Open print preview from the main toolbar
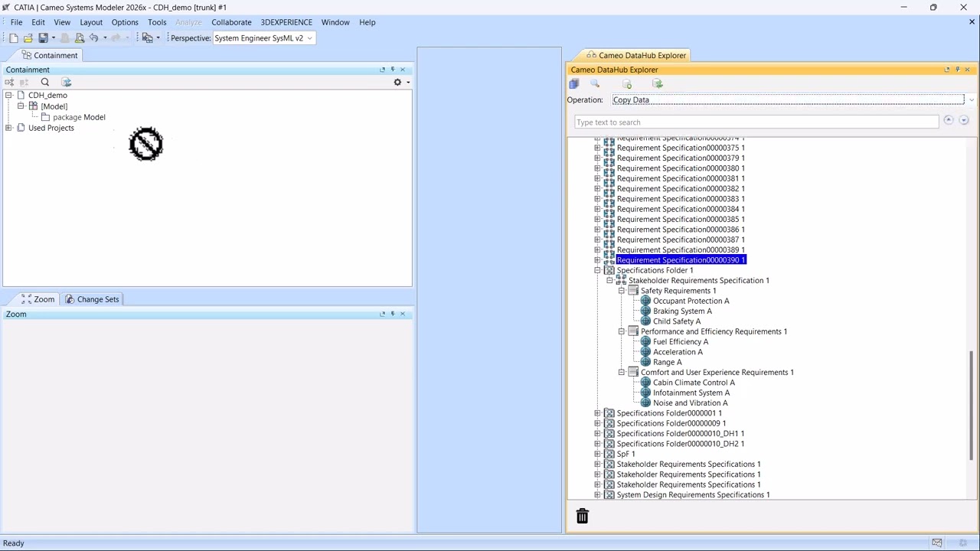Screen dimensions: 980x551 [x=79, y=38]
